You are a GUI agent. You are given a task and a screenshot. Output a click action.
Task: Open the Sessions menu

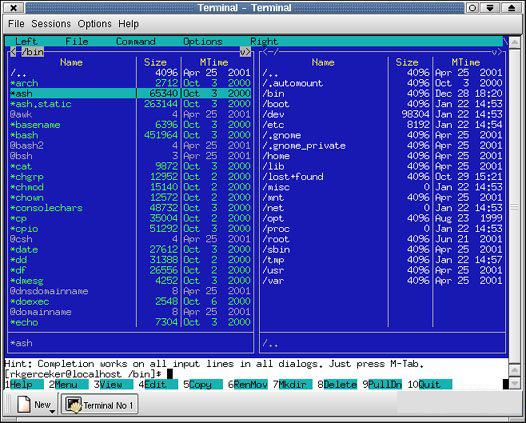pyautogui.click(x=51, y=24)
